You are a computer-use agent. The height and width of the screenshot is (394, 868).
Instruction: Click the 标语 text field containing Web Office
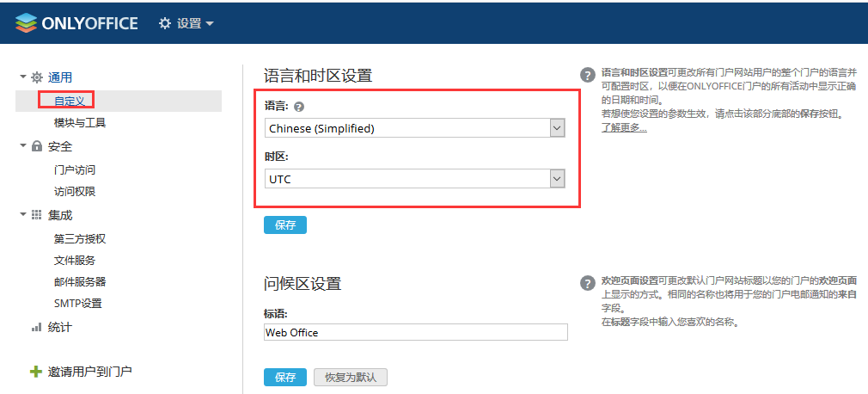click(415, 332)
